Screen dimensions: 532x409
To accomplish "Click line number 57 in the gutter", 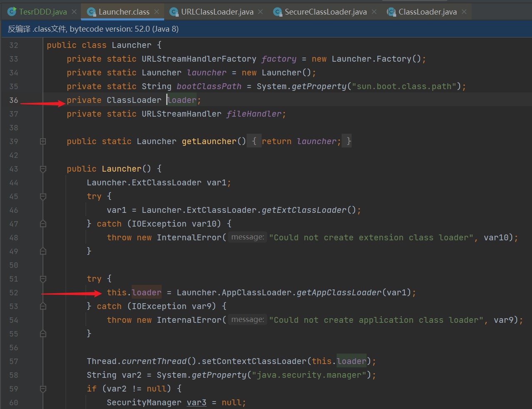I will [14, 362].
